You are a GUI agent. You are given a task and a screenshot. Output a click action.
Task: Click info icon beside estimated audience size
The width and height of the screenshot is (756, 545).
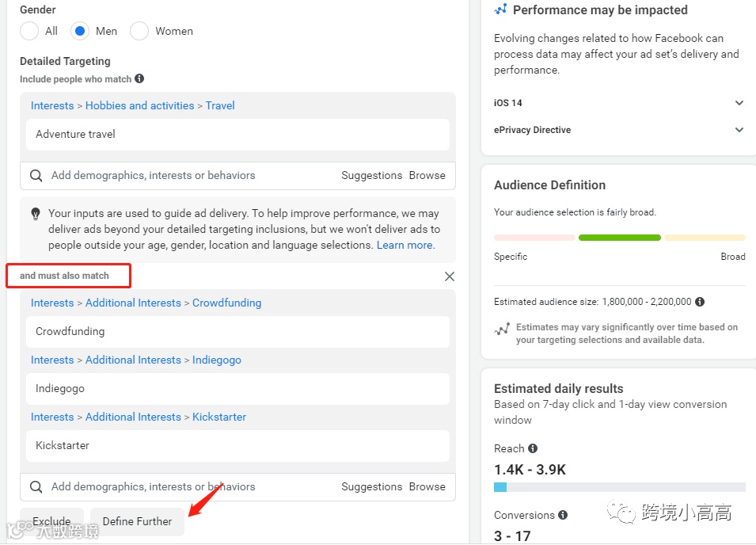pos(700,302)
